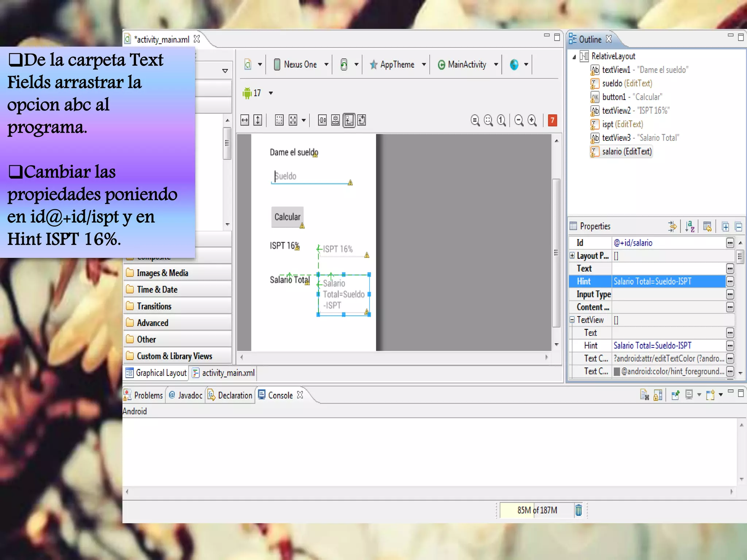Toggle the relative layout guideline mode button
The width and height of the screenshot is (747, 560).
click(349, 120)
